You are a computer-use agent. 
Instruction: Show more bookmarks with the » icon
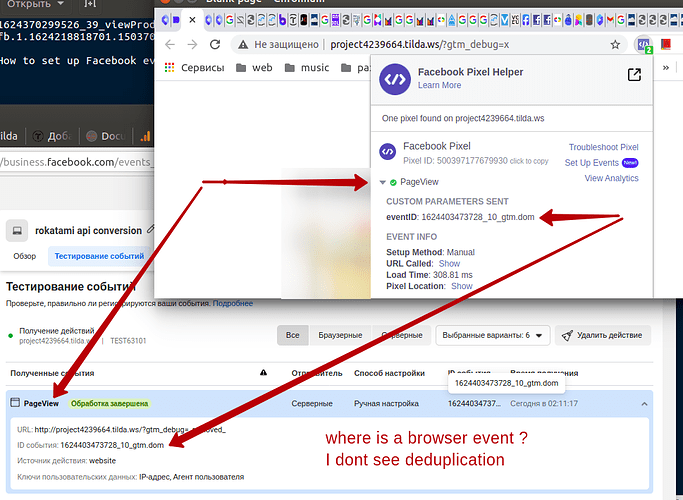666,68
